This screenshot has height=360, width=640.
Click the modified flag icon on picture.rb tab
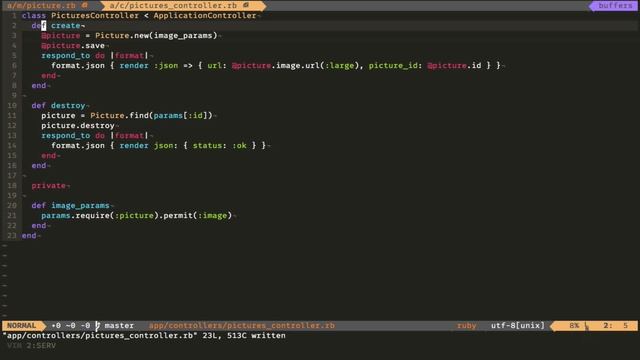click(84, 5)
